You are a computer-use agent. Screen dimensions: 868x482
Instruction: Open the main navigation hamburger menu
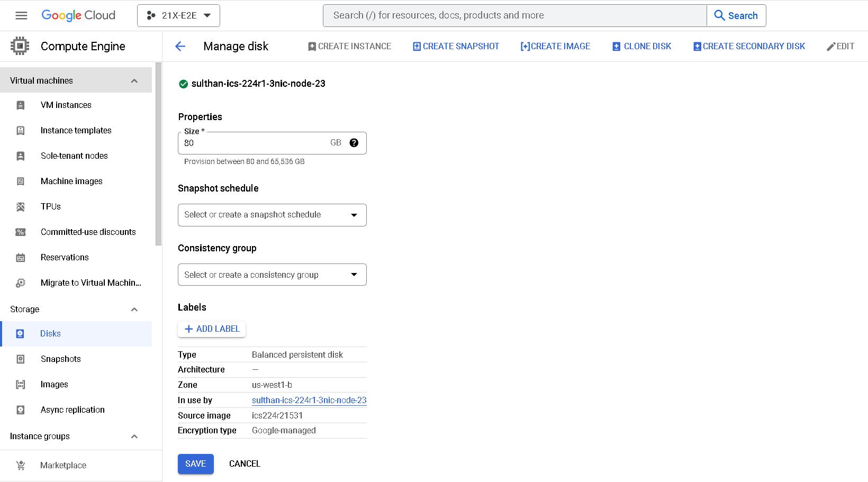coord(21,15)
